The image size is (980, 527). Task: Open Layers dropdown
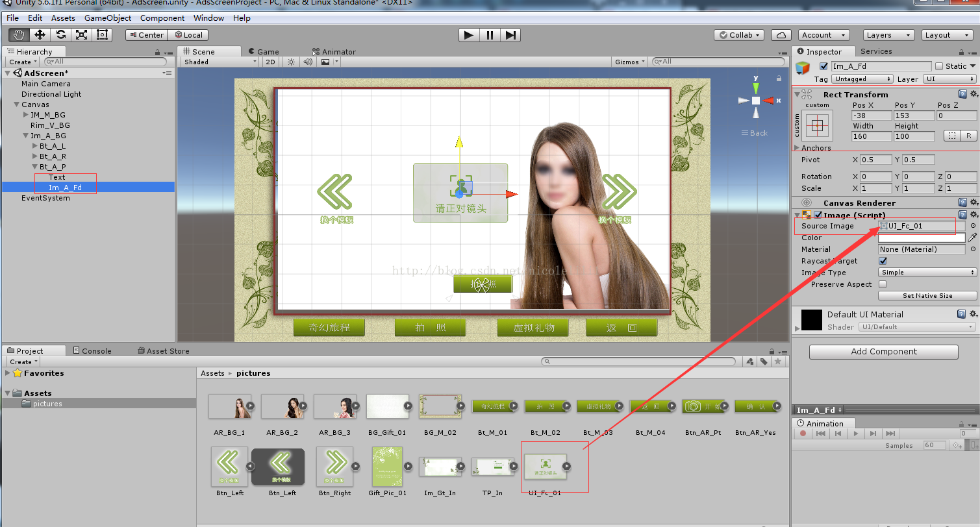[888, 35]
